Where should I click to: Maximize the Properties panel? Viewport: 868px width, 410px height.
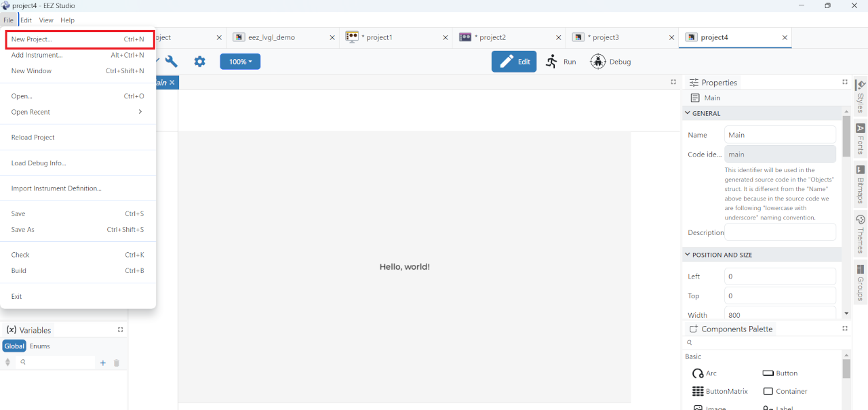tap(845, 82)
